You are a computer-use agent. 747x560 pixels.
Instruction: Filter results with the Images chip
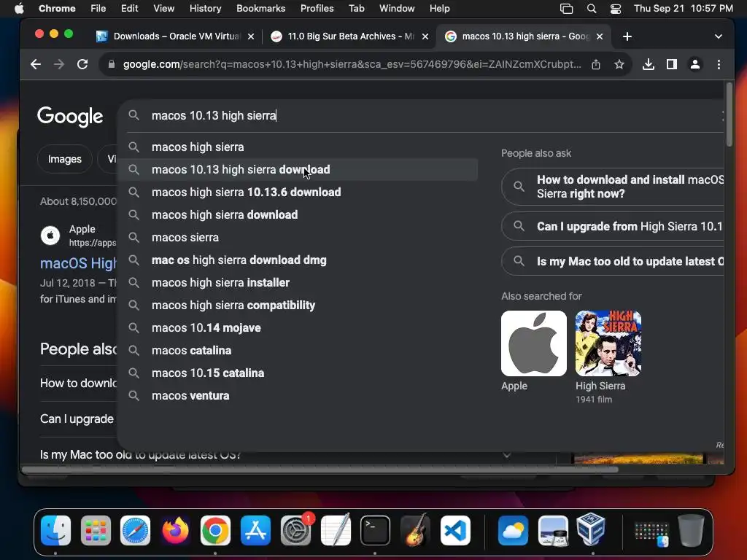tap(65, 159)
